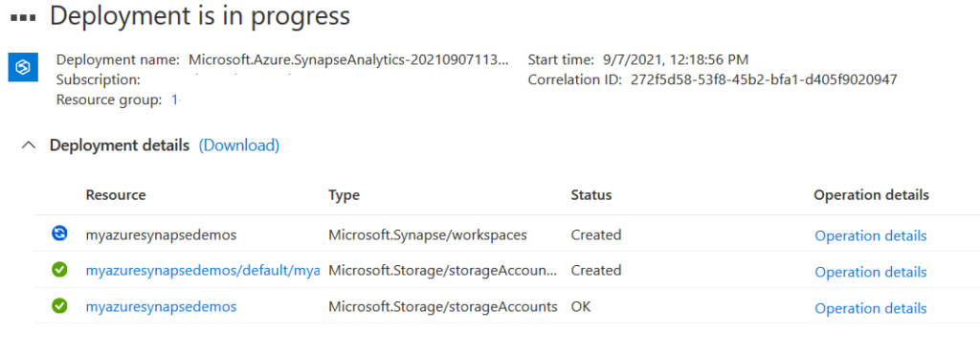Click the Operation details column header
The image size is (980, 355).
point(871,195)
